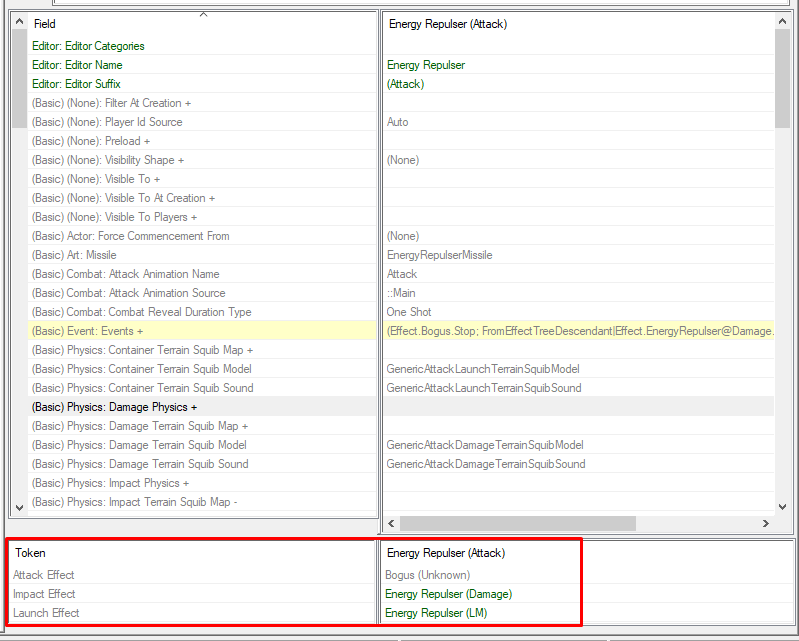This screenshot has height=641, width=799.
Task: Click the Token column header
Action: [192, 553]
